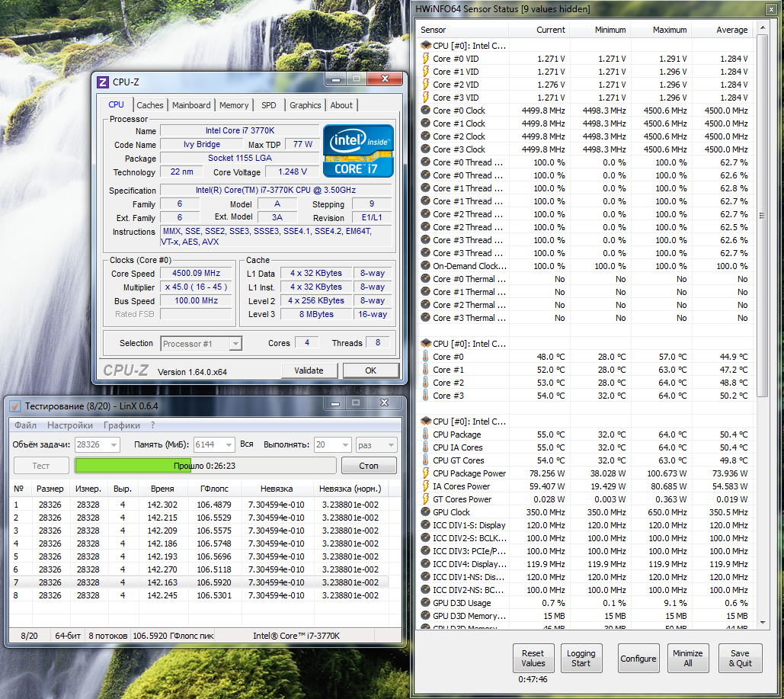Click the ICC DIV1-S Display sensor icon

coord(425,525)
